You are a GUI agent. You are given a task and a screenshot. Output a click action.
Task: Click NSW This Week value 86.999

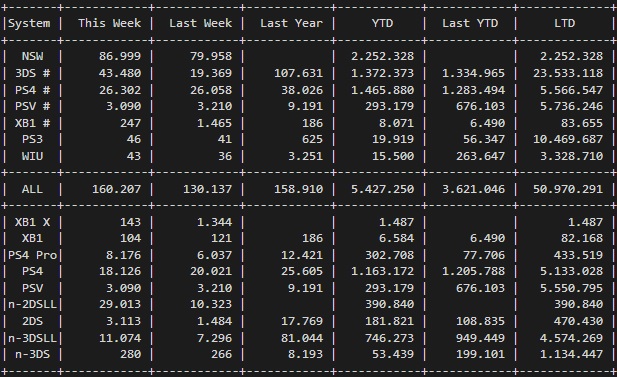[x=120, y=56]
